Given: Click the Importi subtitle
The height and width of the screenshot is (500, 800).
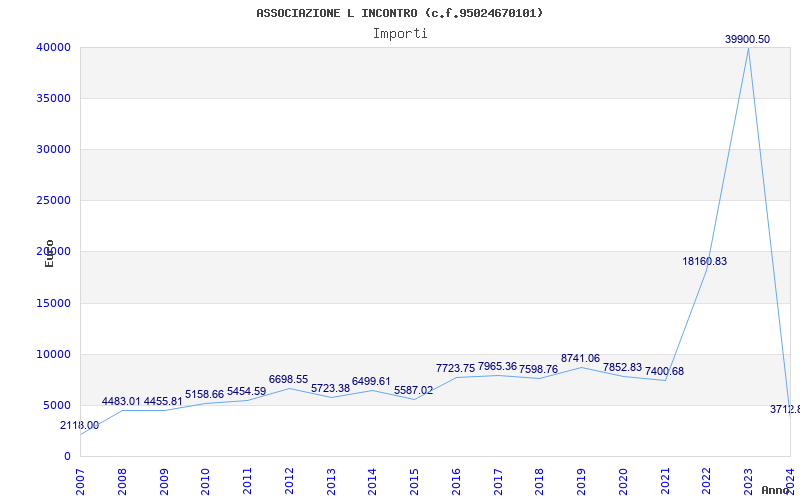Looking at the screenshot, I should (x=400, y=34).
